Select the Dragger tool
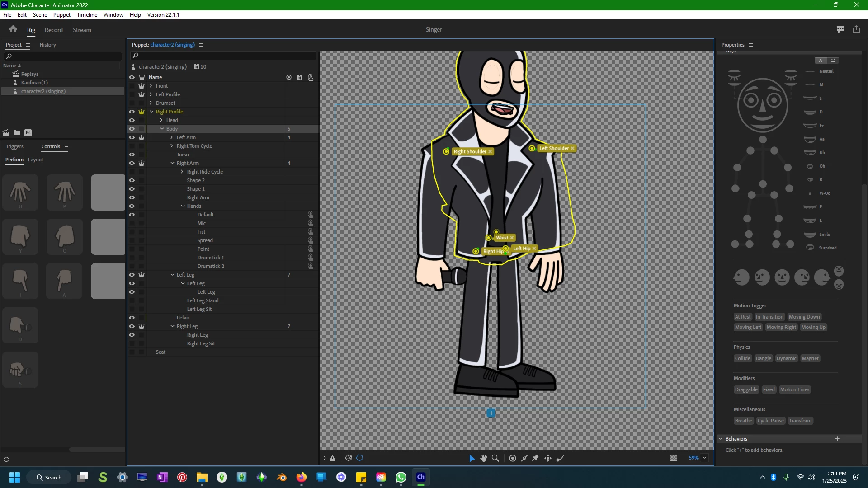The image size is (868, 488). (x=548, y=458)
